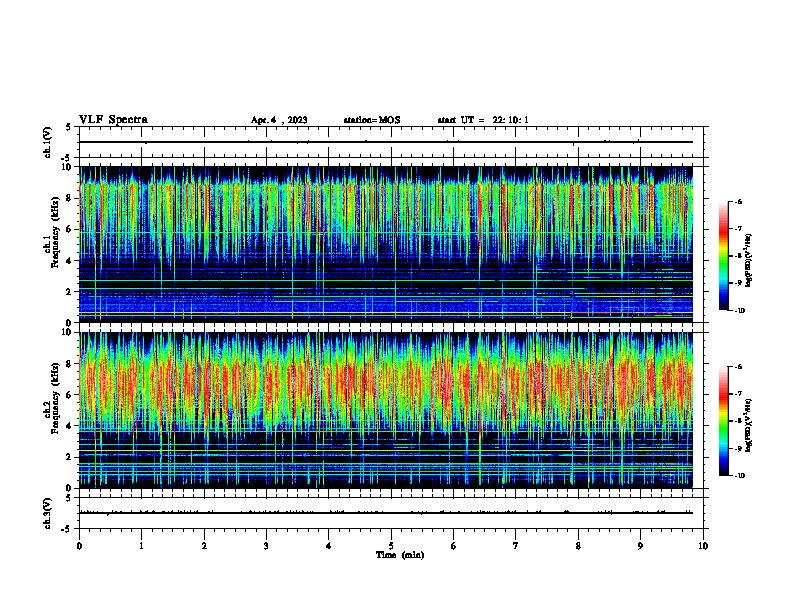Click the "-10" label on ch.2 colorbar
The width and height of the screenshot is (792, 612).
(x=740, y=476)
